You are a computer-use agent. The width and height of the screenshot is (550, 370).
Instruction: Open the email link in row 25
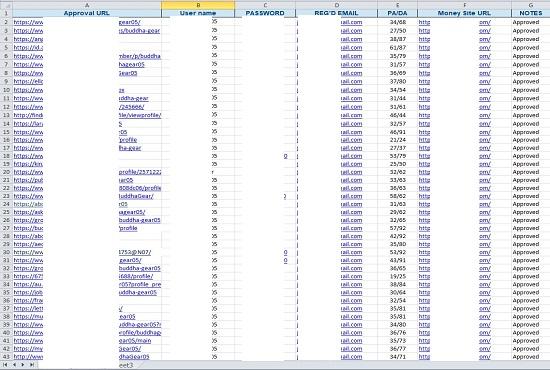351,212
